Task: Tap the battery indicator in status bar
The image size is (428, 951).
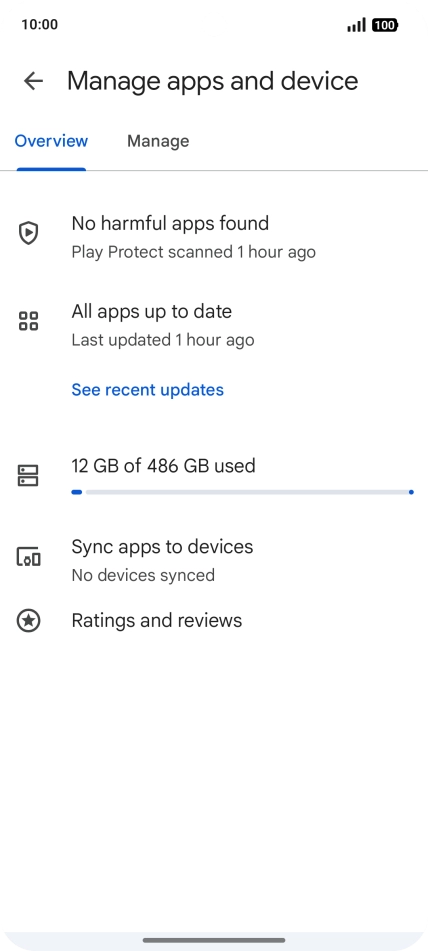Action: pos(385,25)
